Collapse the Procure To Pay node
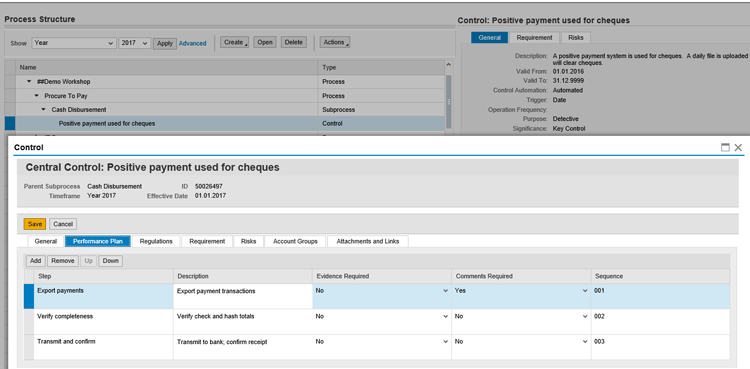The image size is (750, 369). pyautogui.click(x=36, y=96)
